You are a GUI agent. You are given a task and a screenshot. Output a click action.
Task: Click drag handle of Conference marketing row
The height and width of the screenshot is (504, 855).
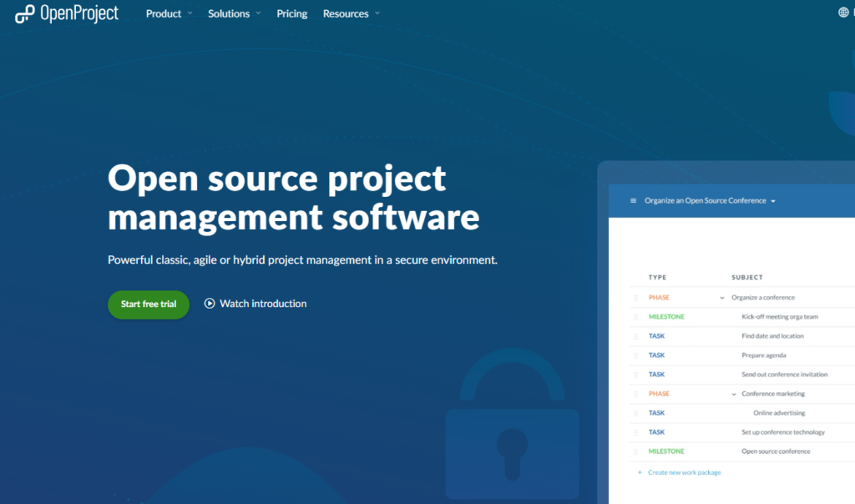(x=635, y=394)
